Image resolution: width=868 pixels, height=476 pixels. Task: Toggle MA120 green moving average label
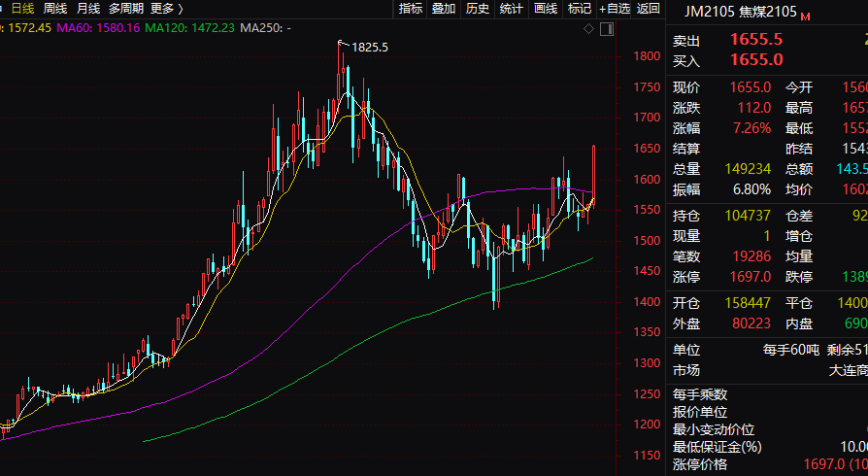pyautogui.click(x=190, y=28)
